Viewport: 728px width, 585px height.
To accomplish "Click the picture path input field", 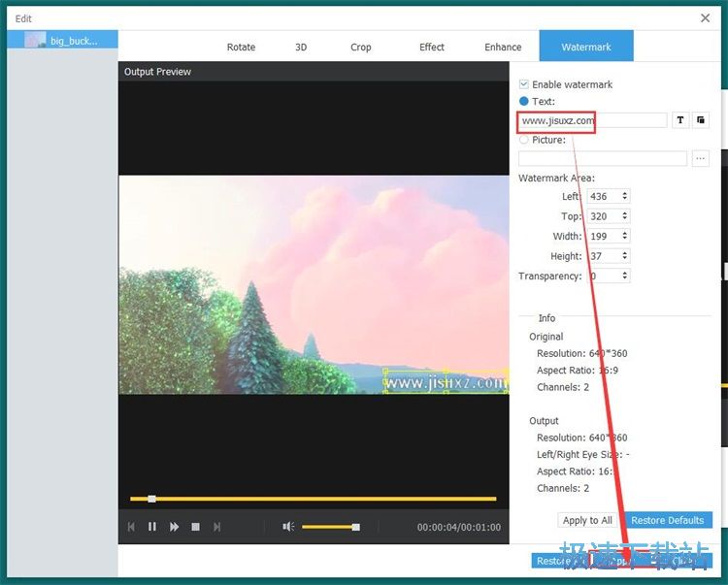I will click(602, 159).
